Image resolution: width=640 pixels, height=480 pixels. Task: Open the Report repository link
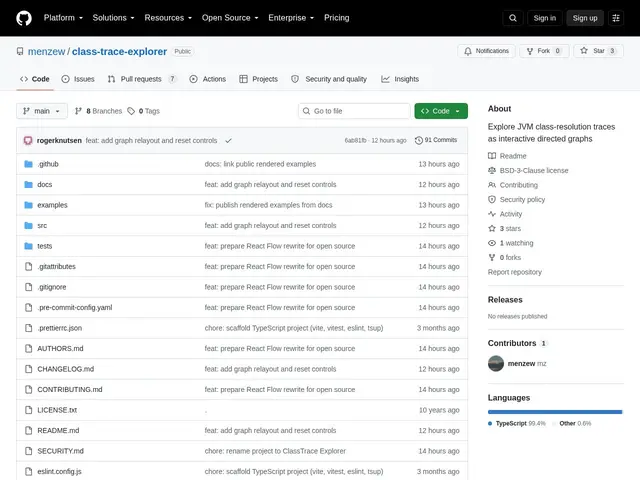pos(515,272)
